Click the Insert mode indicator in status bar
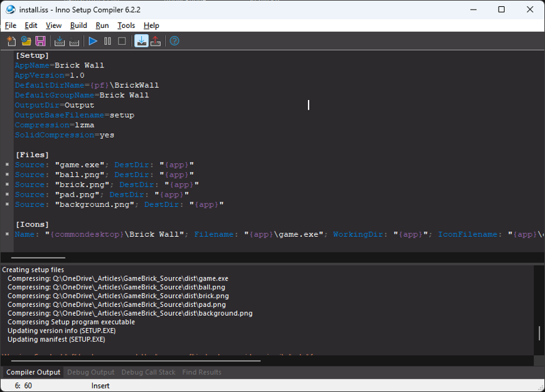Viewport: 545px width, 392px height. (100, 386)
